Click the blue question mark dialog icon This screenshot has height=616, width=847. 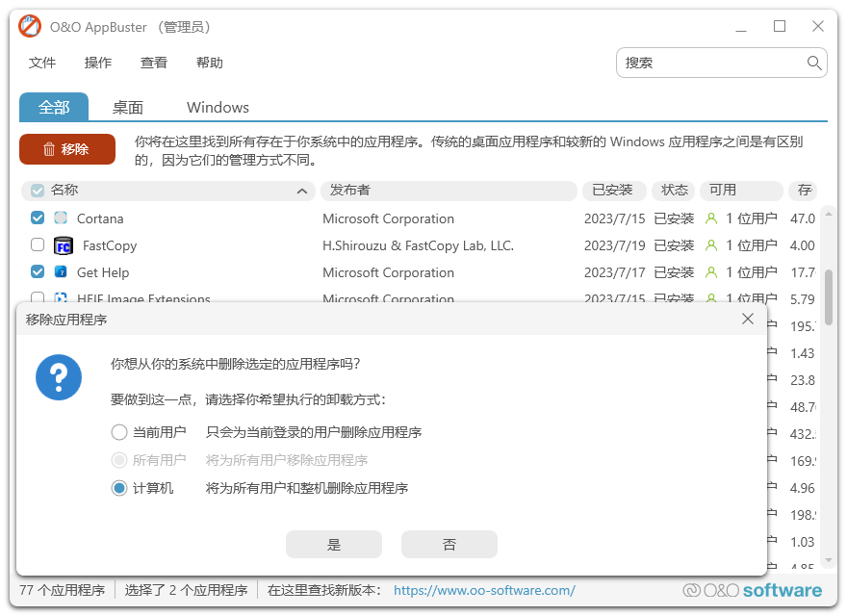pos(59,377)
